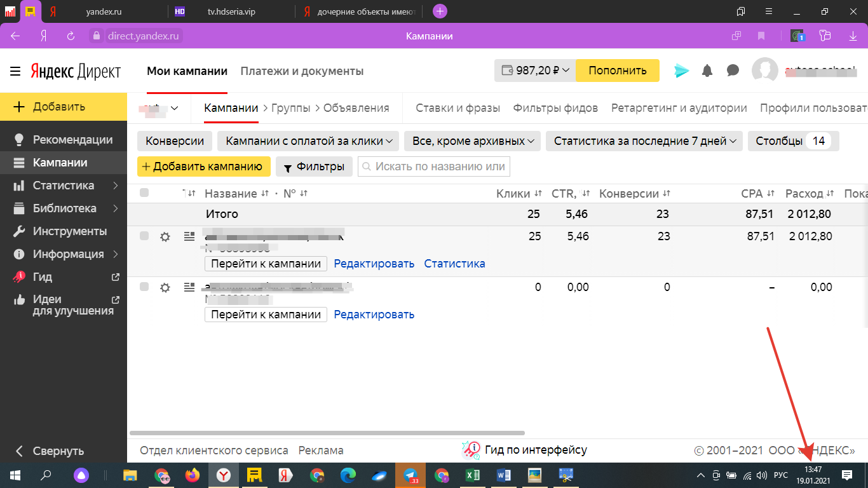Switch to the 'Платежи и документы' tab
The width and height of the screenshot is (868, 488).
(302, 71)
